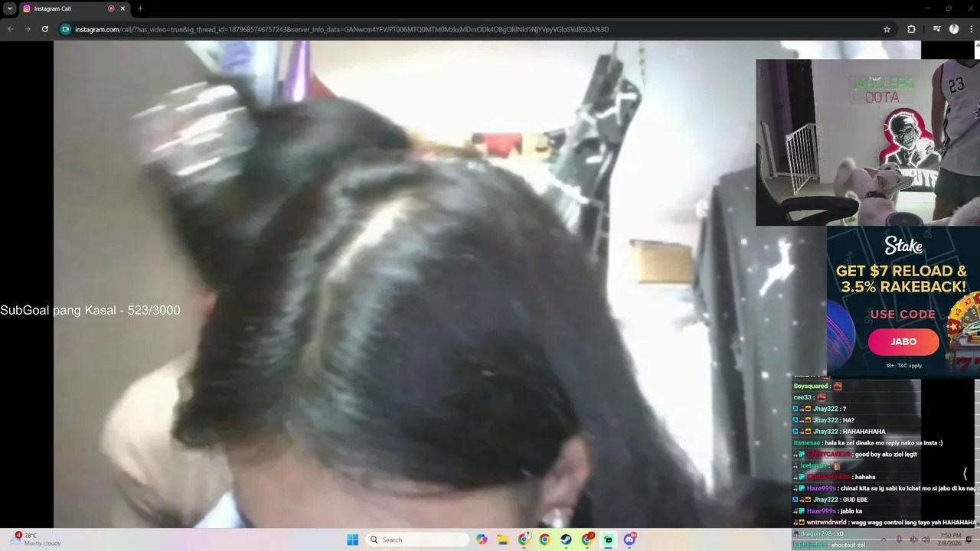
Task: Click the red JABO code button in the Stake ad
Action: click(x=903, y=342)
